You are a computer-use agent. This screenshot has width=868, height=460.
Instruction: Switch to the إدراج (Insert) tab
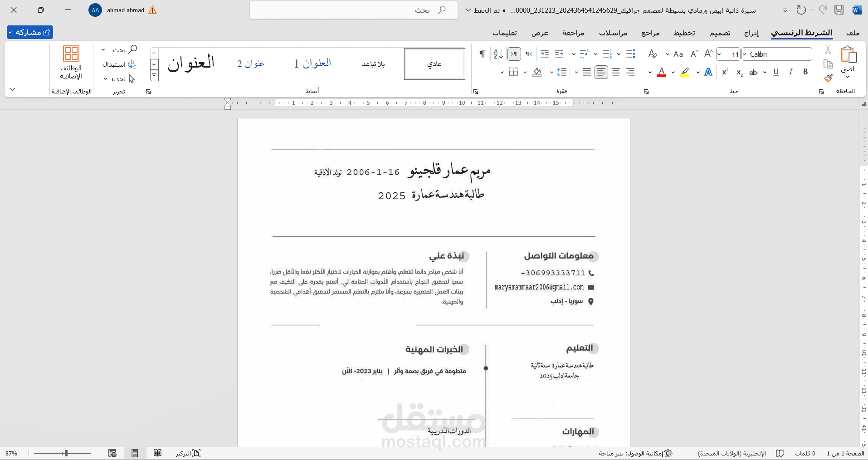(x=751, y=33)
